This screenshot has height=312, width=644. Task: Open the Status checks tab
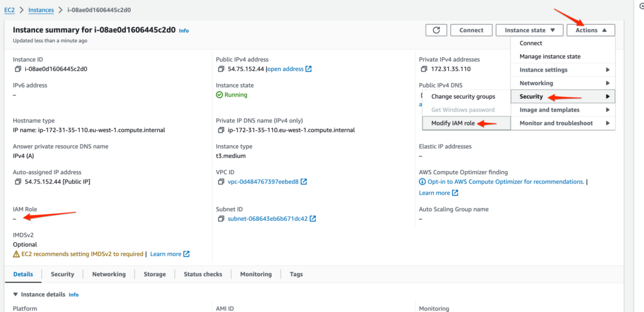[x=203, y=274]
